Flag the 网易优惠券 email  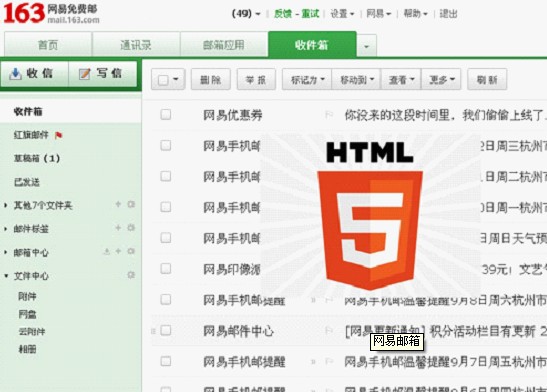(x=329, y=114)
